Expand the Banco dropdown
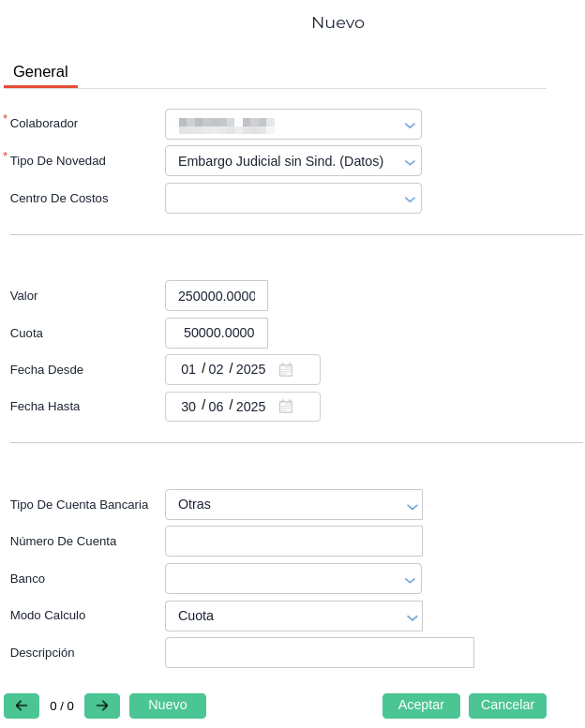This screenshot has height=728, width=585. click(410, 580)
